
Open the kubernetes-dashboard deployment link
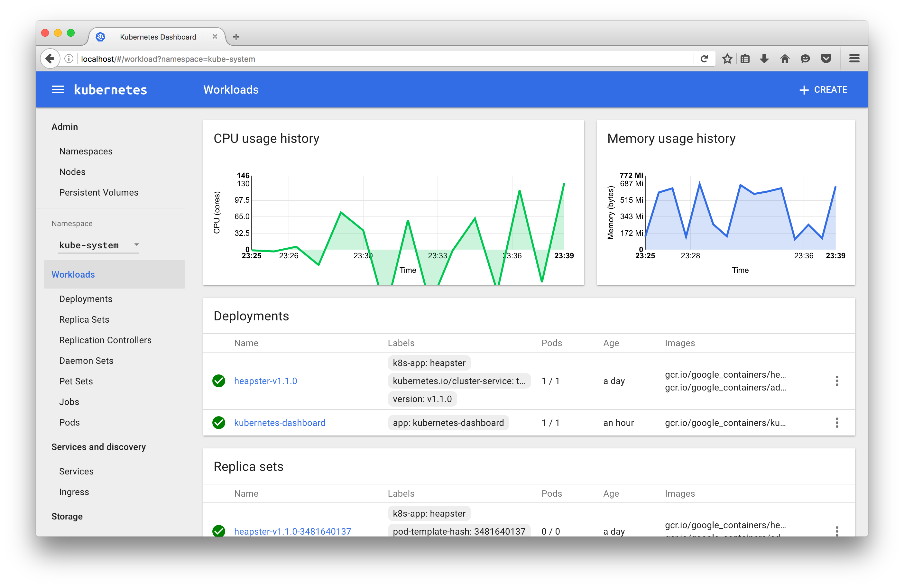(x=280, y=422)
